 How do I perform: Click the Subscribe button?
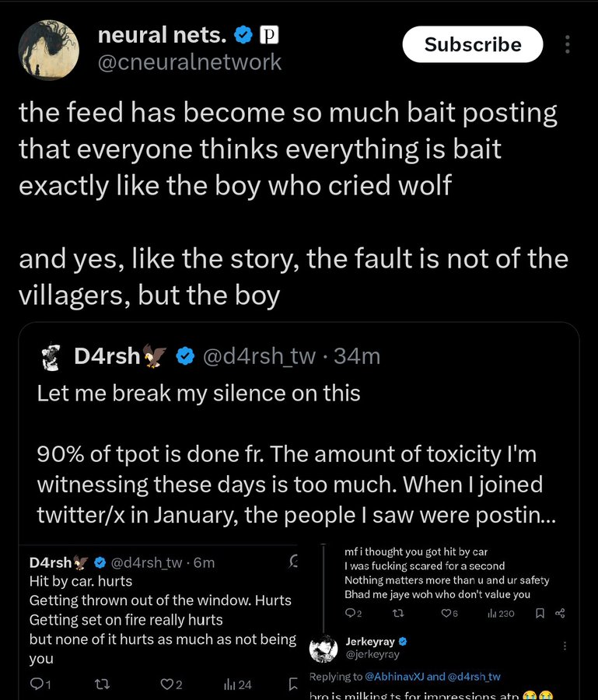point(473,44)
